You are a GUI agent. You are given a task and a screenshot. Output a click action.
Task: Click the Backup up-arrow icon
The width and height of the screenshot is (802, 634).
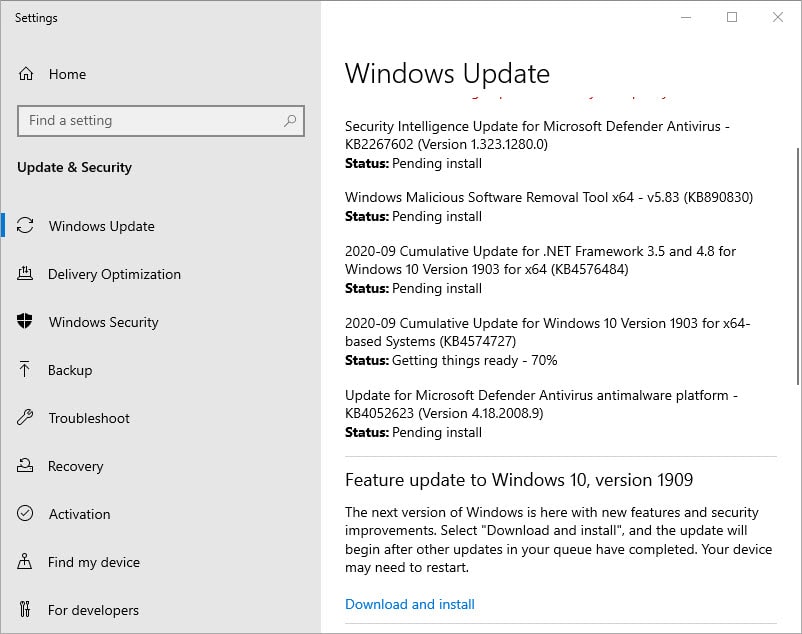[x=25, y=369]
